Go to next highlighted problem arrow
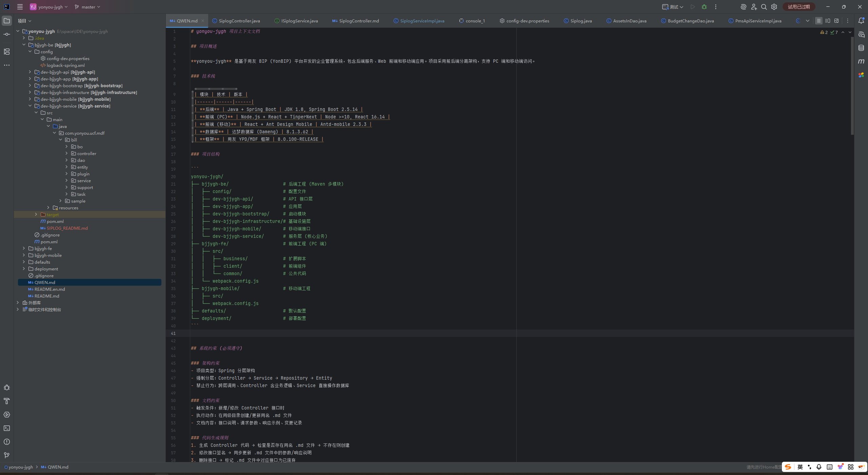Image resolution: width=868 pixels, height=475 pixels. tap(850, 32)
